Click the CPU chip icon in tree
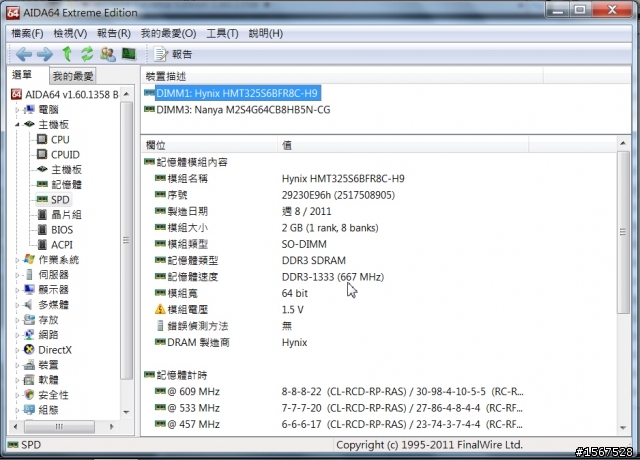Screen dimensions: 640x460 point(42,139)
